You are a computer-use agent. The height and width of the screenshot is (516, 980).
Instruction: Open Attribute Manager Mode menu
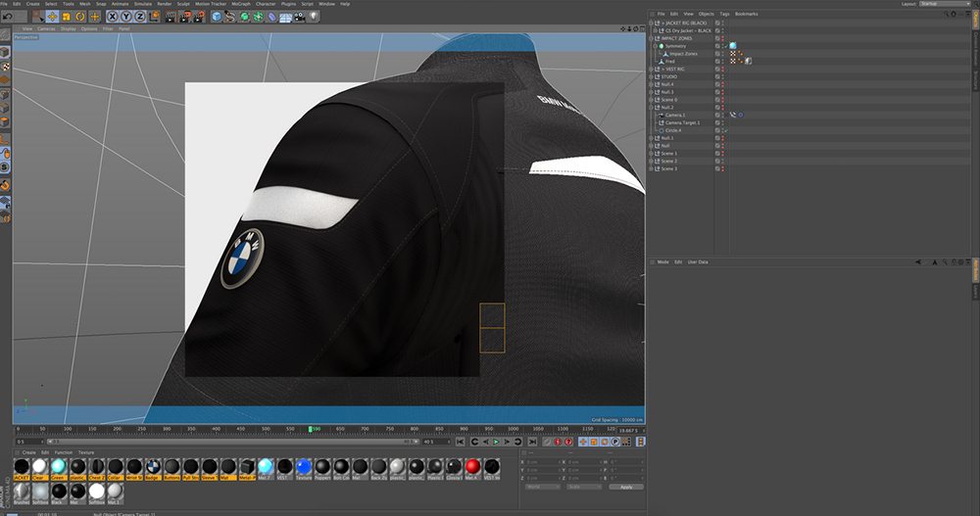pyautogui.click(x=663, y=262)
